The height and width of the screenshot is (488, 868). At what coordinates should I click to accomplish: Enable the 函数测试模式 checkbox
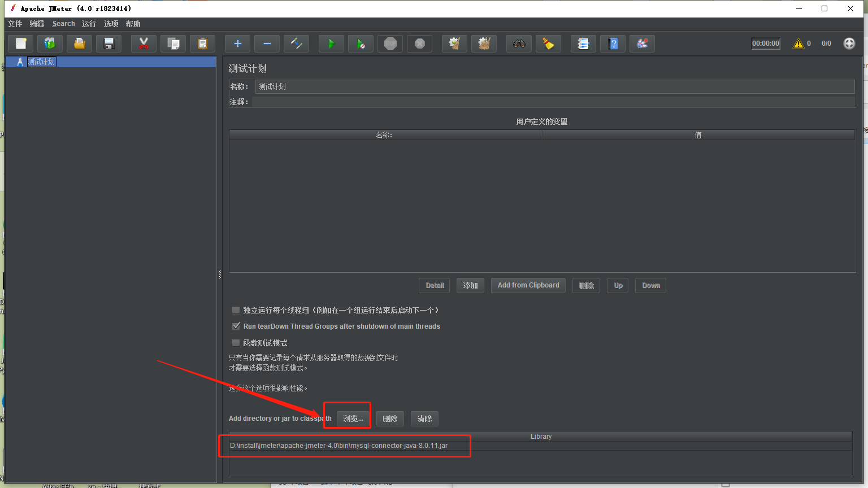click(x=236, y=343)
